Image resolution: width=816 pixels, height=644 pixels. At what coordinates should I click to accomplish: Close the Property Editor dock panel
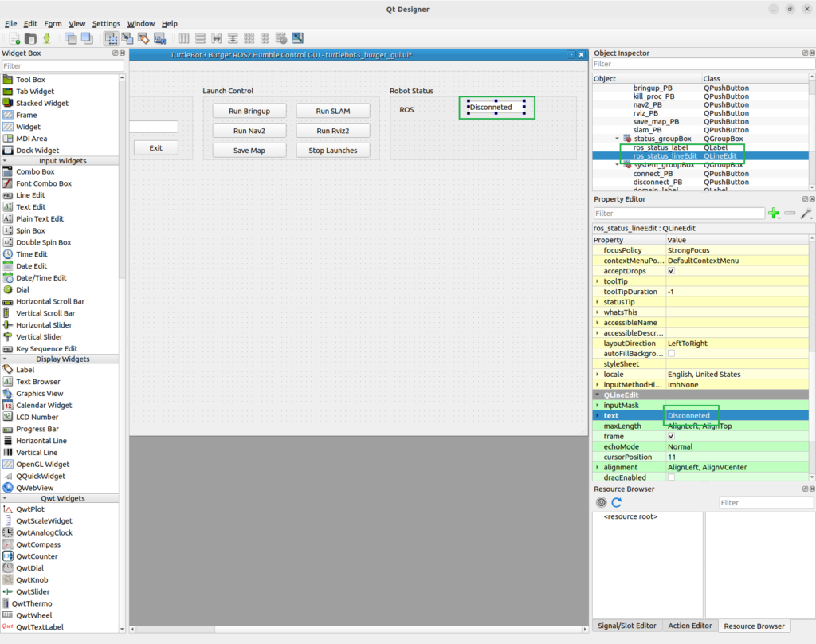point(812,199)
